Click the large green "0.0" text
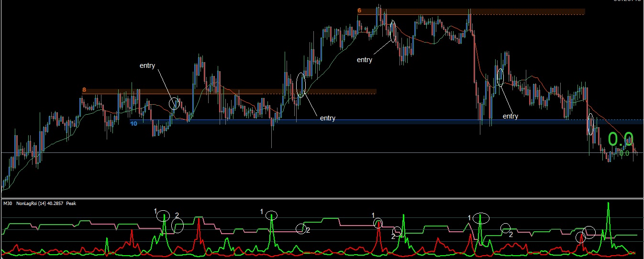644x259 pixels. [621, 139]
